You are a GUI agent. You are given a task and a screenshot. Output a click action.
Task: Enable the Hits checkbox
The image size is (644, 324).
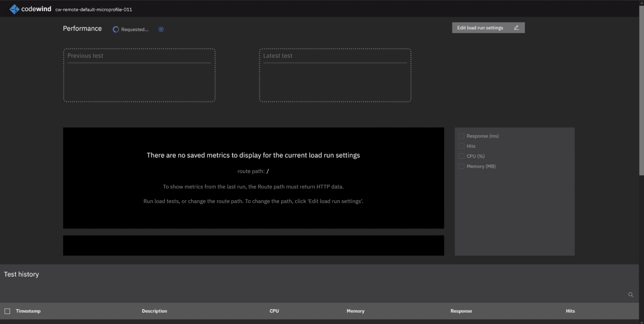(x=461, y=146)
